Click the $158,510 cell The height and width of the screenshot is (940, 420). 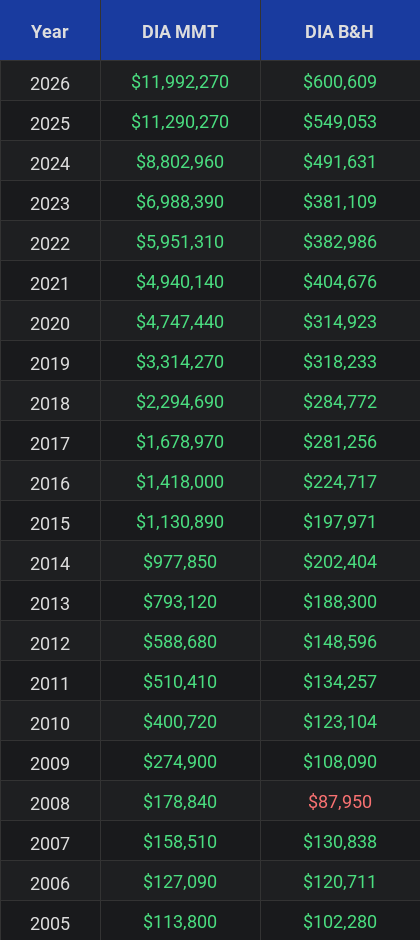[180, 842]
